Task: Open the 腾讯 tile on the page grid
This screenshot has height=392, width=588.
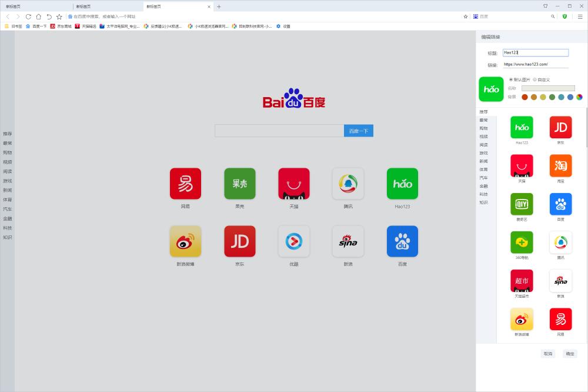Action: [348, 184]
